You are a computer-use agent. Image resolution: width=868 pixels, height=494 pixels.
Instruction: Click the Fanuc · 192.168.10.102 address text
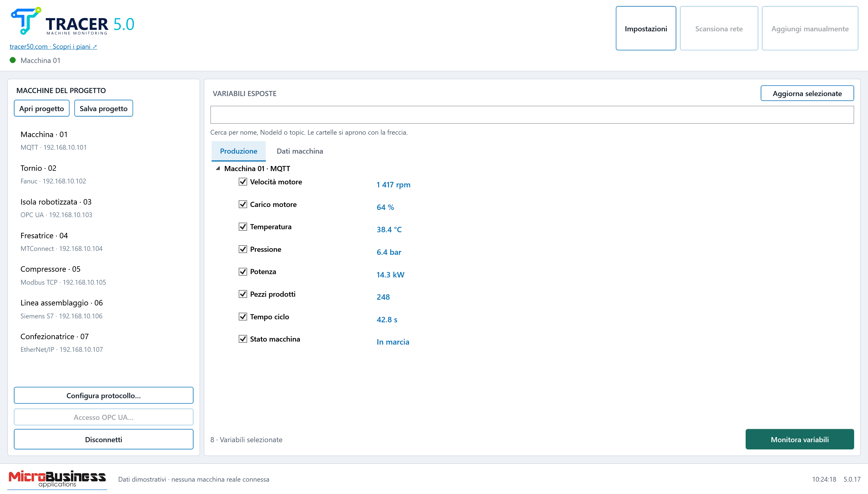53,181
